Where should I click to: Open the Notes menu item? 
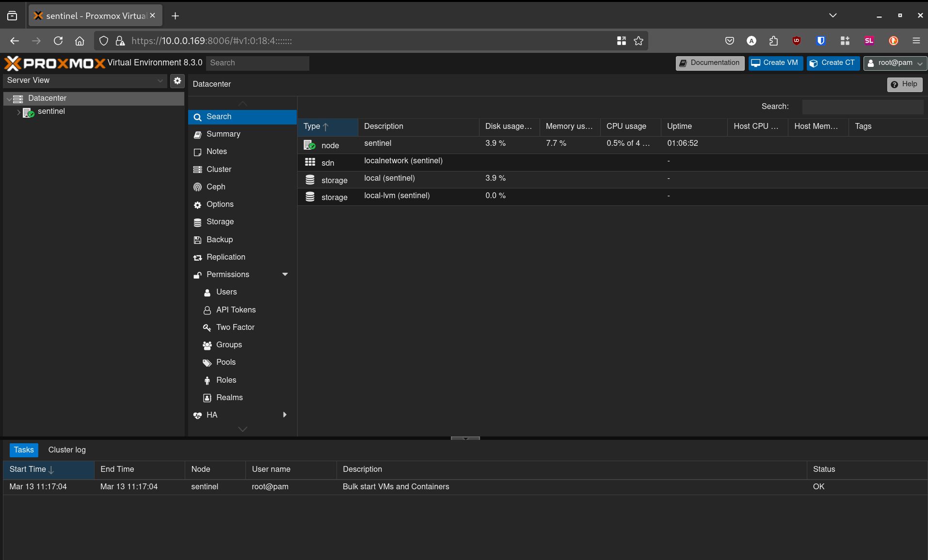click(x=242, y=152)
